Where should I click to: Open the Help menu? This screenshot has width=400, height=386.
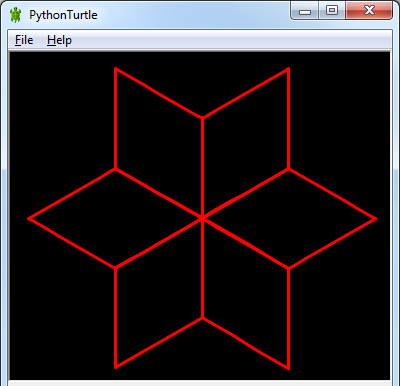[59, 40]
